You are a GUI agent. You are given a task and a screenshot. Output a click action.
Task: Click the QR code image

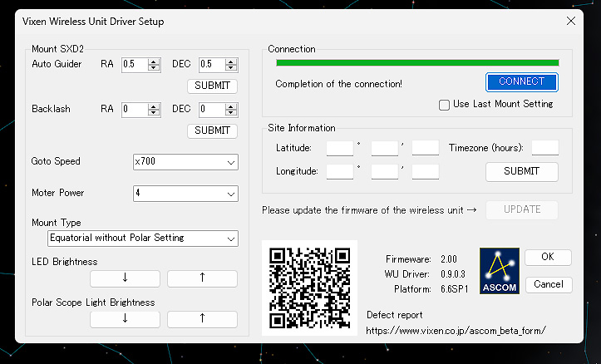click(310, 288)
